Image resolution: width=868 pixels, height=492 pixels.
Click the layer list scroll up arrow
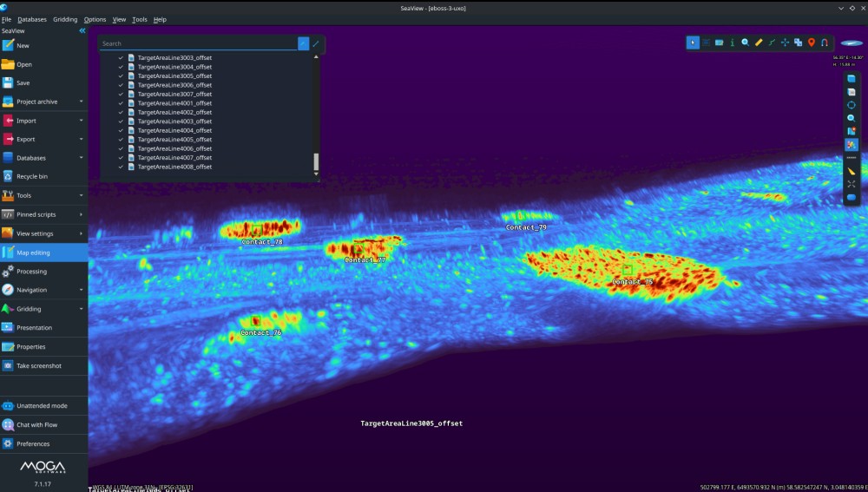[x=316, y=56]
